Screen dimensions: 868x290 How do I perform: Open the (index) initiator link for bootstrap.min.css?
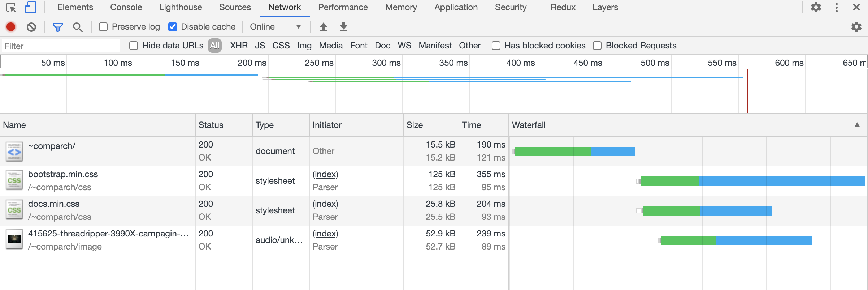point(325,174)
